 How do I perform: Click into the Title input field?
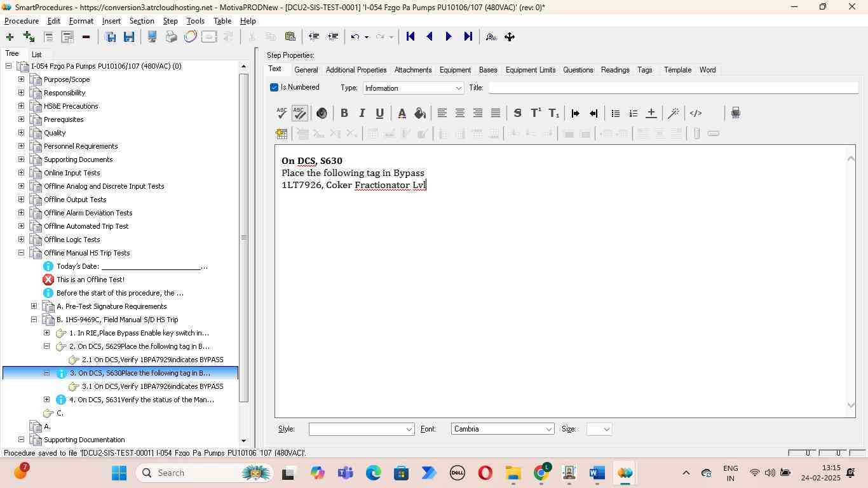click(673, 88)
